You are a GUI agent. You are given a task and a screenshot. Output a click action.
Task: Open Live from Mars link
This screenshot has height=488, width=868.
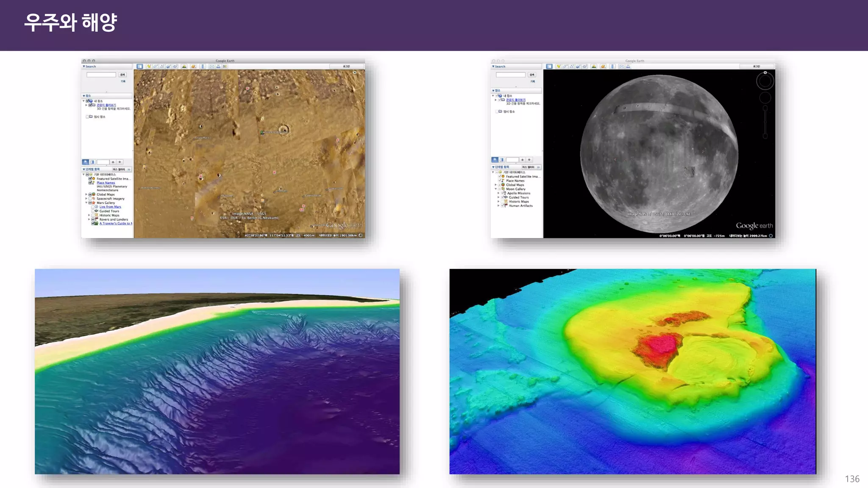[x=110, y=207]
